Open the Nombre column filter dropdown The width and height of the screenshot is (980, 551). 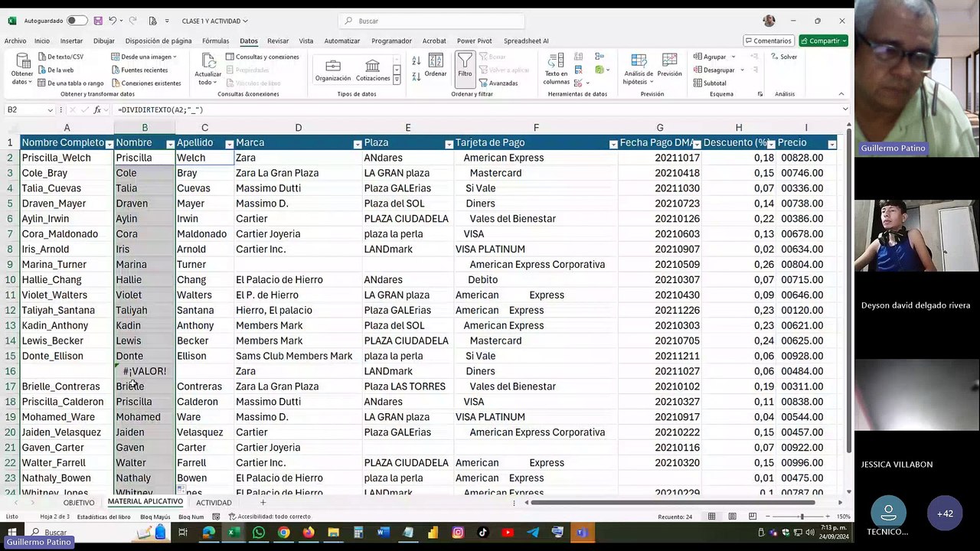pyautogui.click(x=170, y=144)
